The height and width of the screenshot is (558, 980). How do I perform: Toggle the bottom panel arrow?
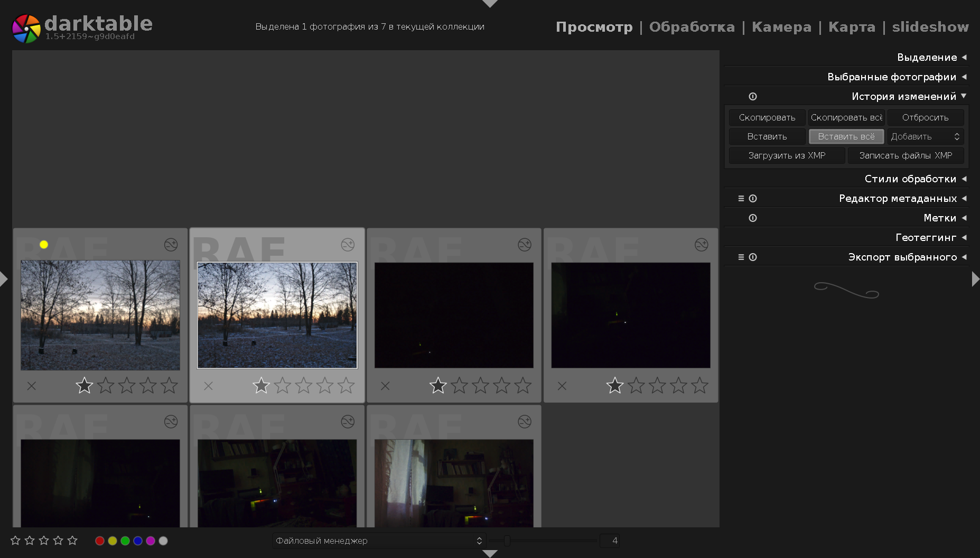click(x=490, y=554)
